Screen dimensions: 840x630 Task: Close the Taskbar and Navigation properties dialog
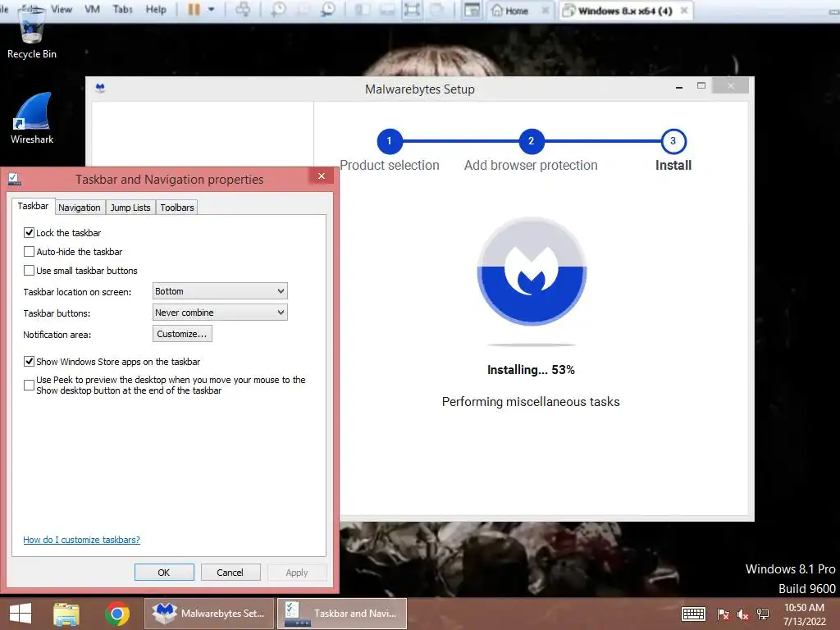tap(321, 176)
